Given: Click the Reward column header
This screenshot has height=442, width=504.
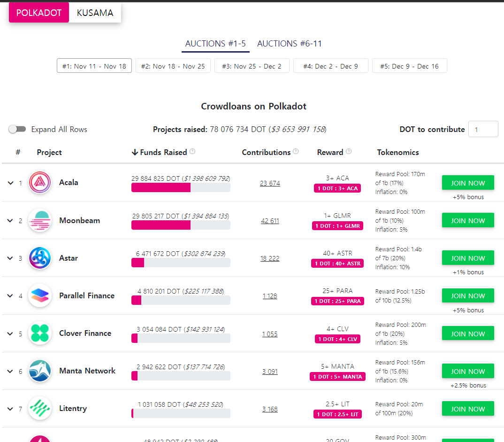Looking at the screenshot, I should (x=330, y=152).
